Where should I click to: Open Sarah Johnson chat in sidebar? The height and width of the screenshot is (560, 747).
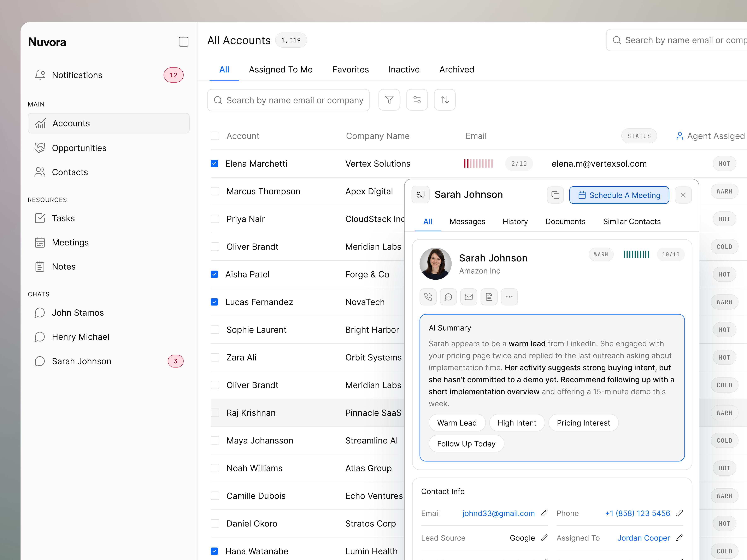pyautogui.click(x=109, y=361)
